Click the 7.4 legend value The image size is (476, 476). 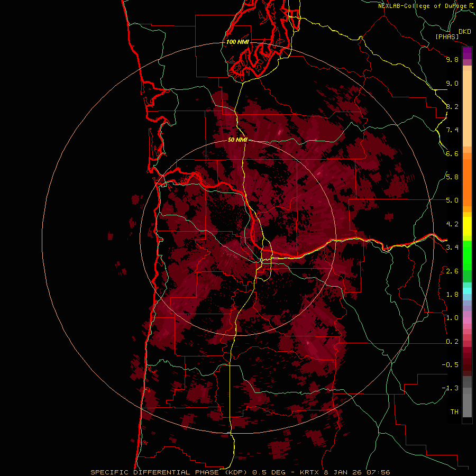(x=452, y=130)
